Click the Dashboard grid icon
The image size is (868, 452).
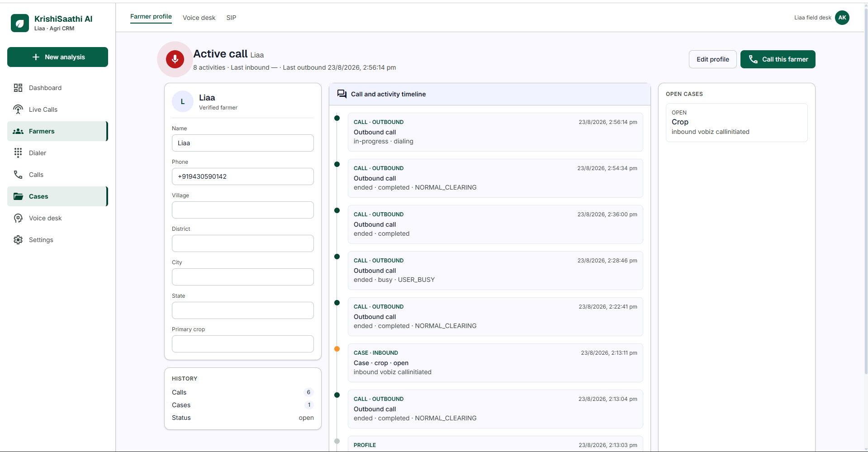click(x=18, y=88)
